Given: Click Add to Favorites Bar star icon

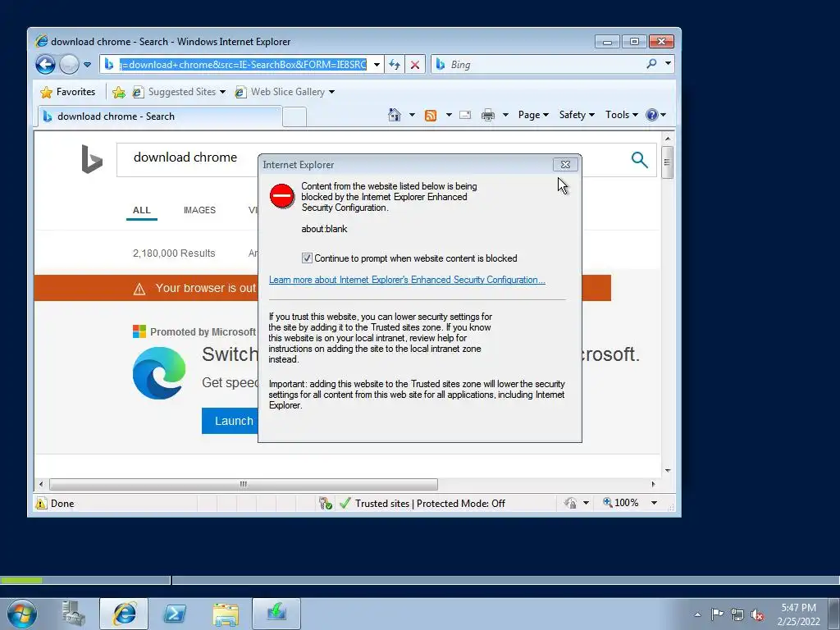Looking at the screenshot, I should (x=119, y=92).
